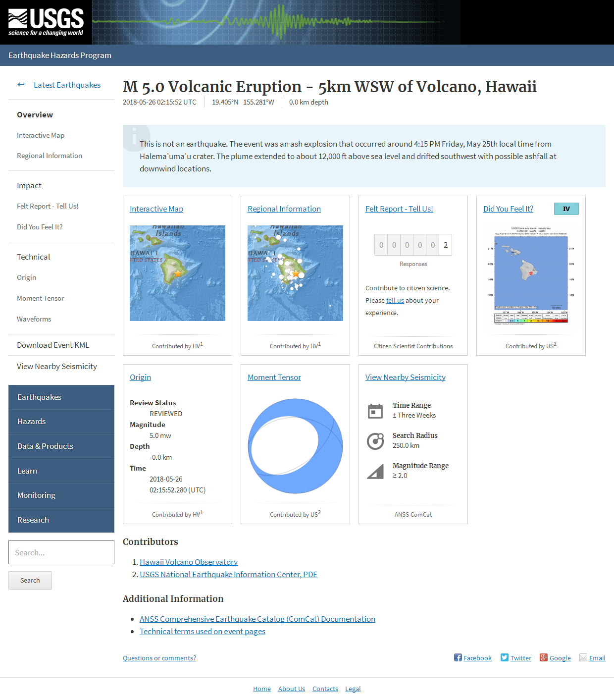Click the Email text link
Viewport: 614px width, 700px height.
pyautogui.click(x=597, y=658)
